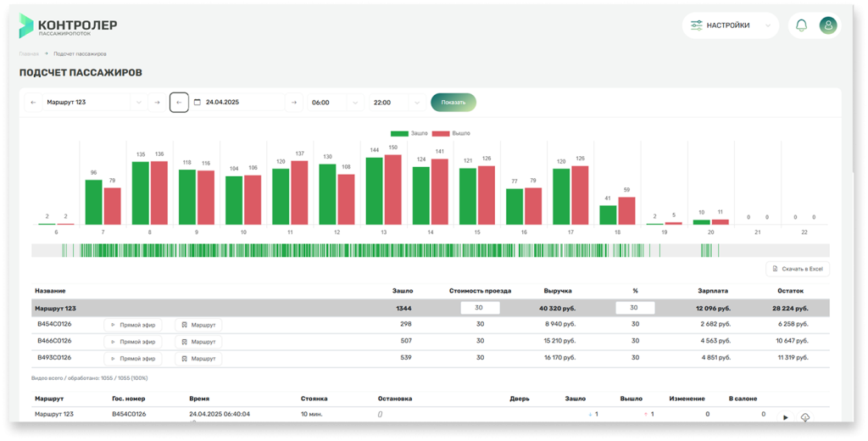Go to the next route with right arrow
This screenshot has width=868, height=441.
pos(157,103)
